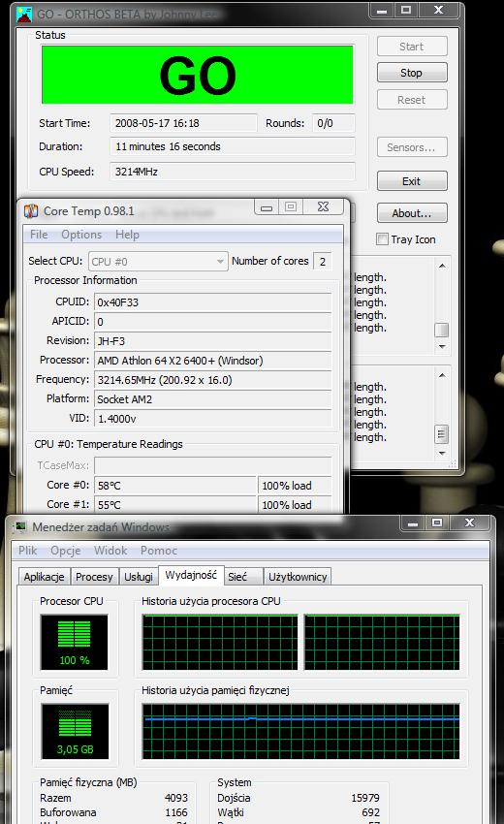Switch to the Aplikacje tab

click(45, 577)
